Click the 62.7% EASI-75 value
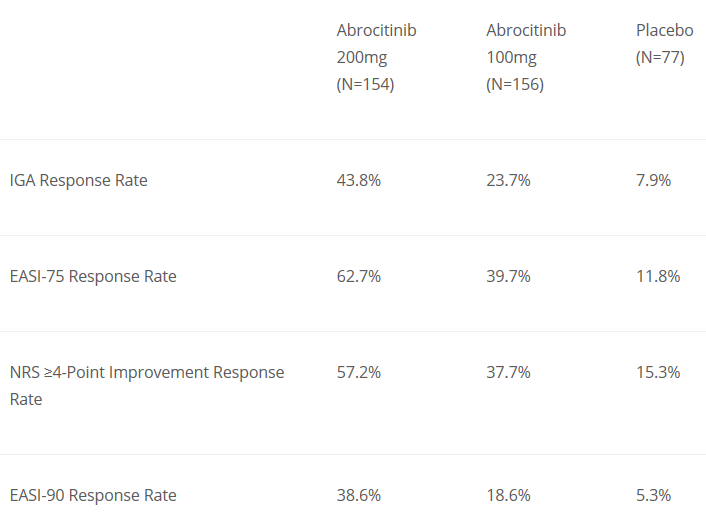This screenshot has height=520, width=706. [359, 276]
